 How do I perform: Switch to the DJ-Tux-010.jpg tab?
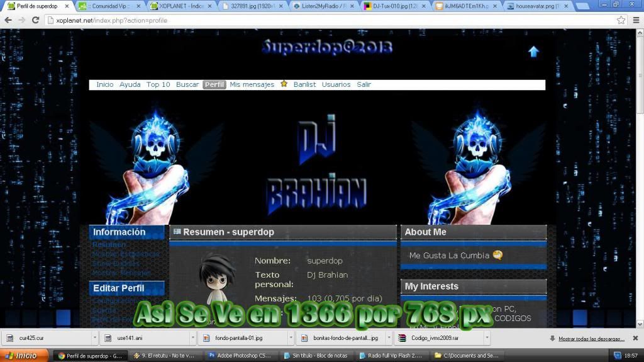[396, 6]
